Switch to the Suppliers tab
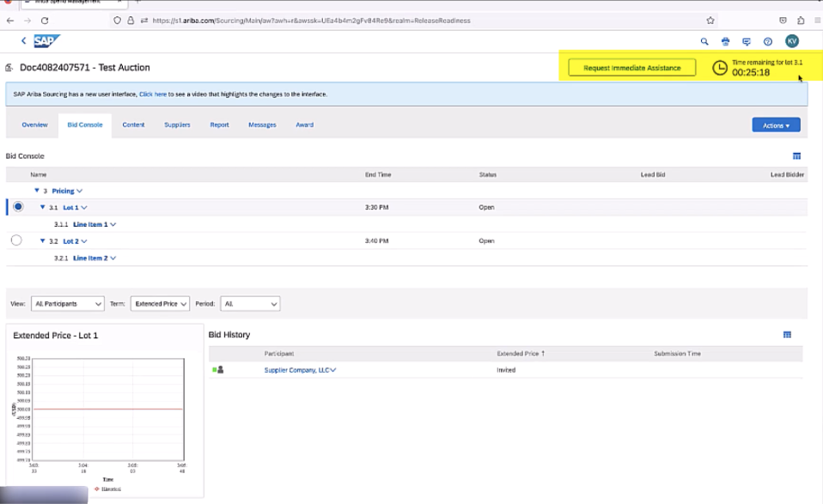 (x=177, y=124)
